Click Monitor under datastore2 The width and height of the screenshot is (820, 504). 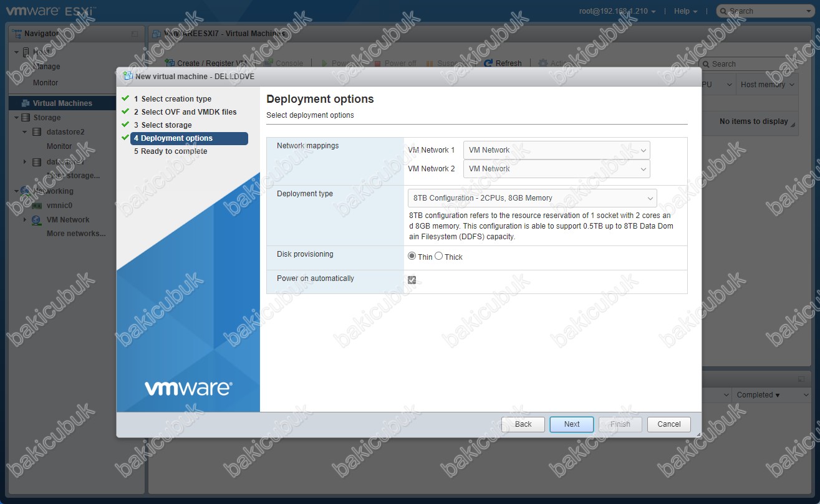click(x=59, y=146)
